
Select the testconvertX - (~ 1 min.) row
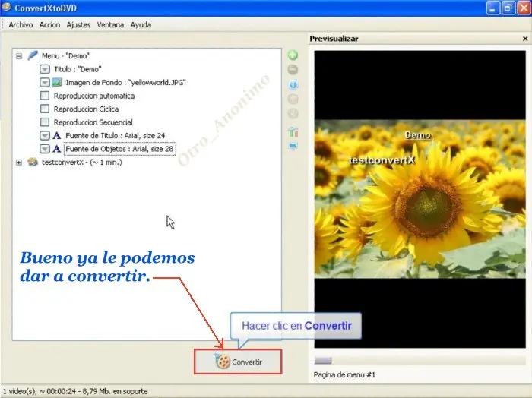[82, 163]
